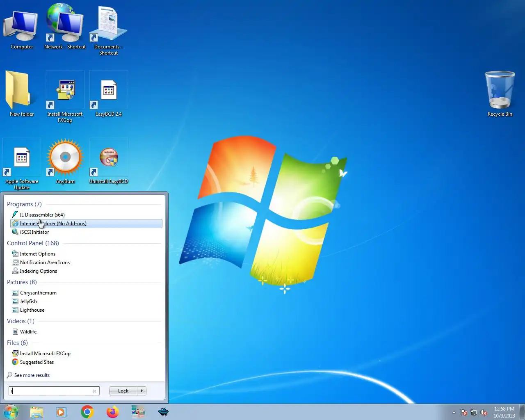This screenshot has width=525, height=420.
Task: Open the clock showing 12:58 PM
Action: tap(504, 412)
